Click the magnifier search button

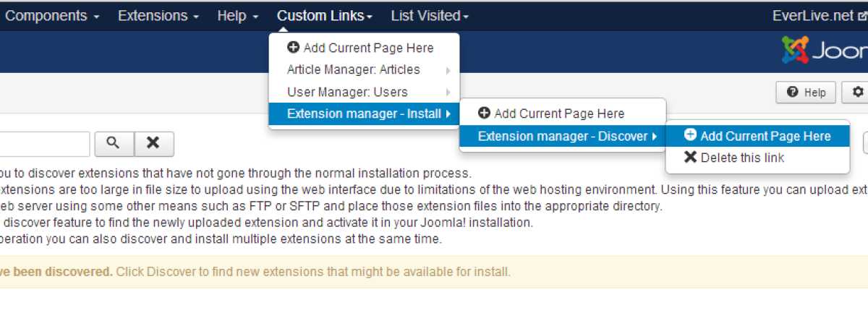(113, 143)
